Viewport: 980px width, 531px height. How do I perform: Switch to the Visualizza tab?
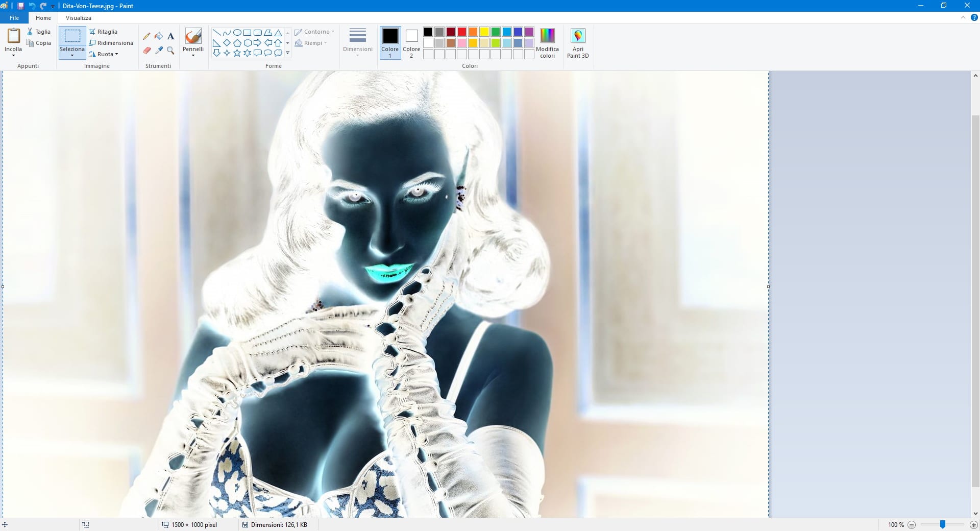tap(78, 18)
